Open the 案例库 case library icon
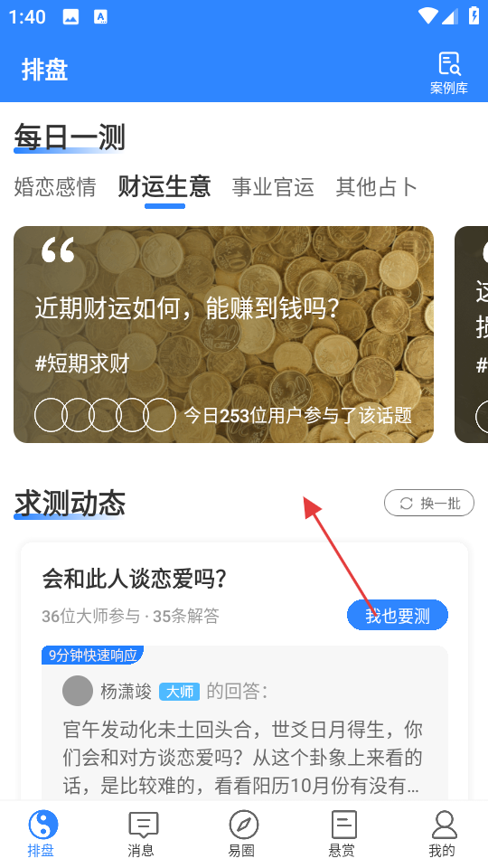Viewport: 488px width, 868px height. pyautogui.click(x=449, y=63)
